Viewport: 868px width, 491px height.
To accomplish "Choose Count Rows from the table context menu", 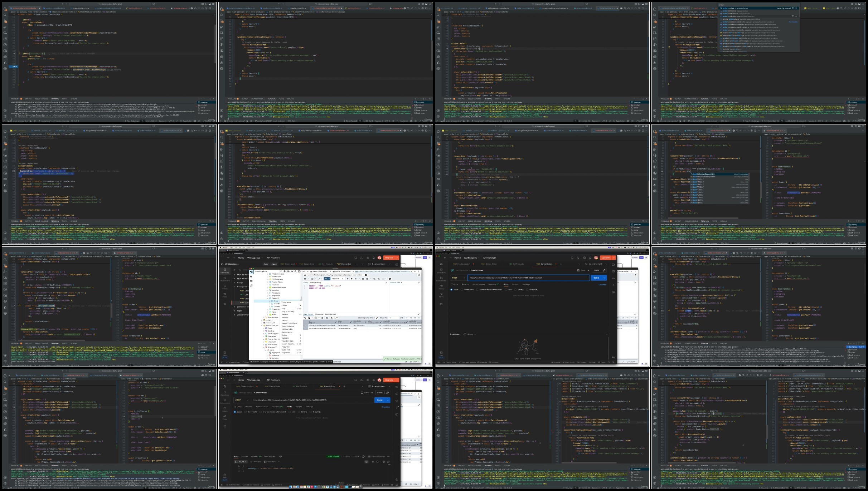I will 286,303.
